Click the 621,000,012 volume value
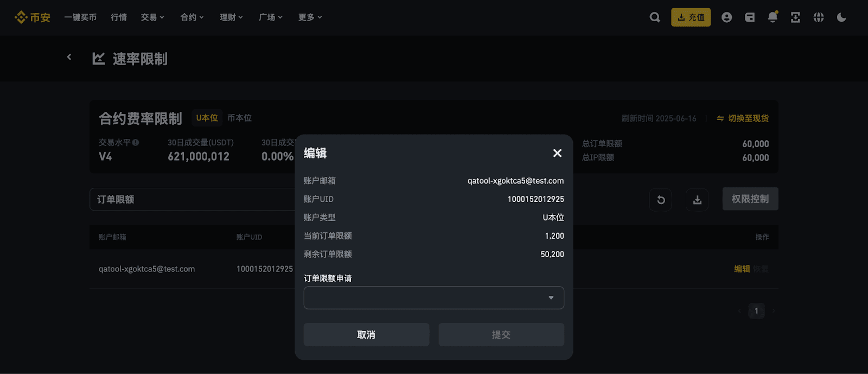 pos(199,157)
